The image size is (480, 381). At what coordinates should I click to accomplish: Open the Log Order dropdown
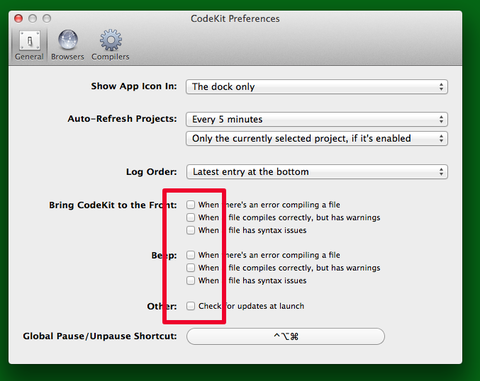click(317, 172)
